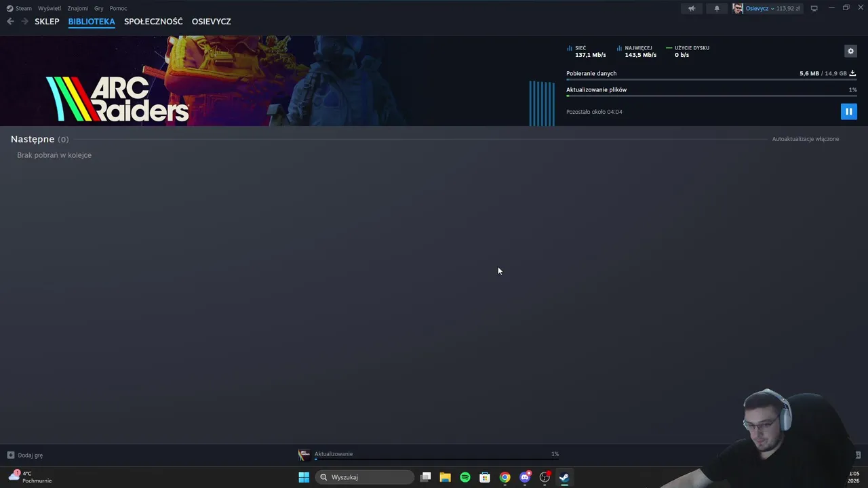Click Autoaktualizacje włączone link
Image resolution: width=868 pixels, height=488 pixels.
click(x=806, y=139)
